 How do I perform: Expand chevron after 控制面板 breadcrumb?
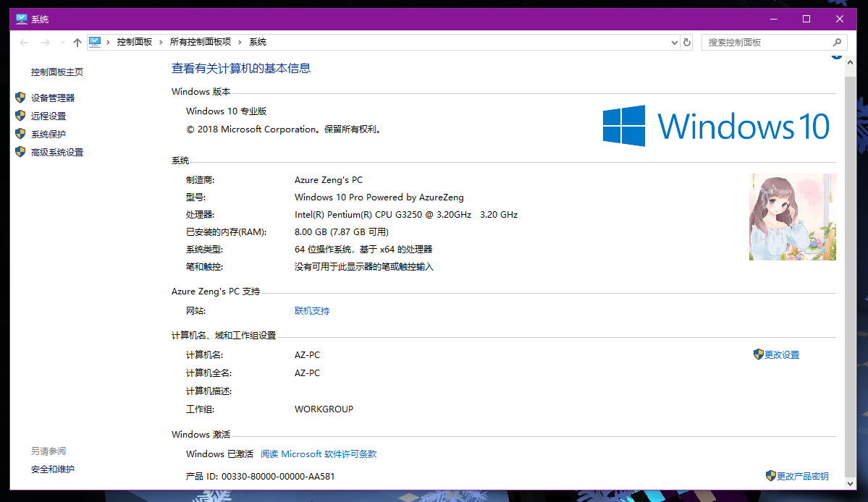[161, 42]
